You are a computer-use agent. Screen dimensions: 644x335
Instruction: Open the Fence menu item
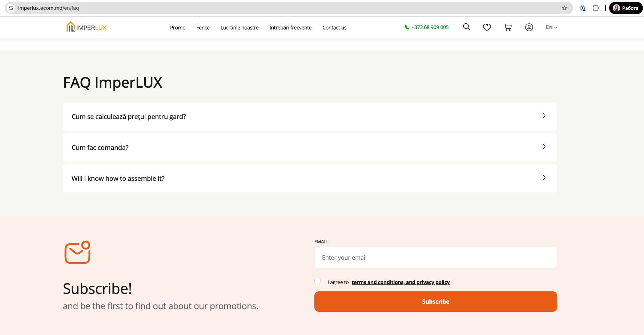pyautogui.click(x=203, y=28)
